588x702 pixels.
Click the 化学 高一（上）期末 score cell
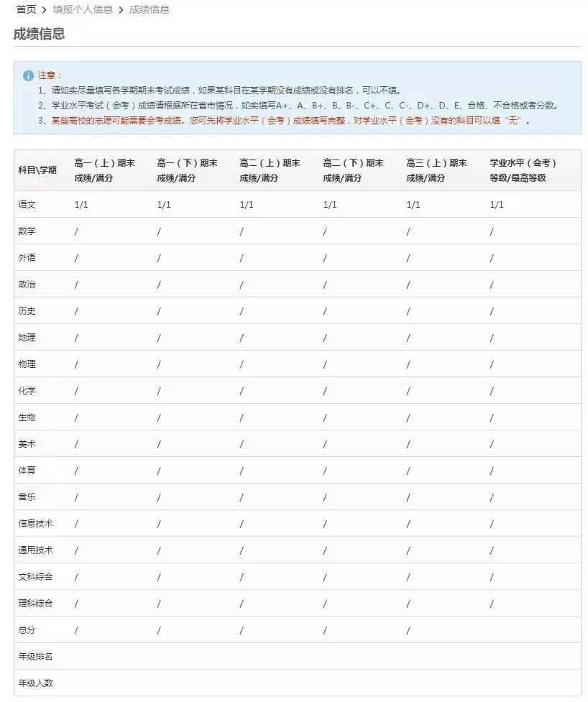point(76,390)
